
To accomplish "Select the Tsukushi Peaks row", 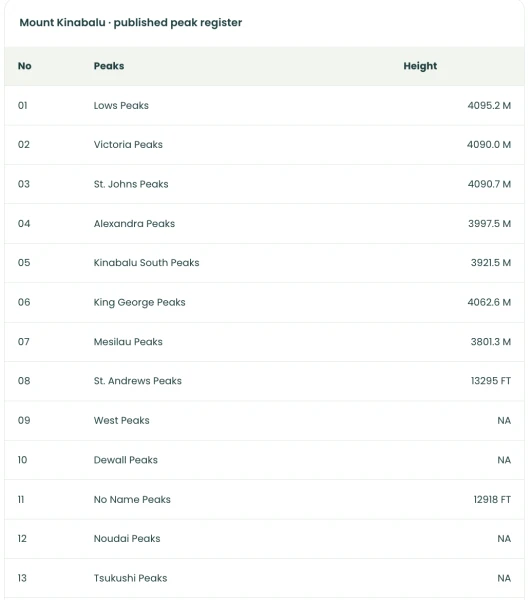I will pos(264,578).
